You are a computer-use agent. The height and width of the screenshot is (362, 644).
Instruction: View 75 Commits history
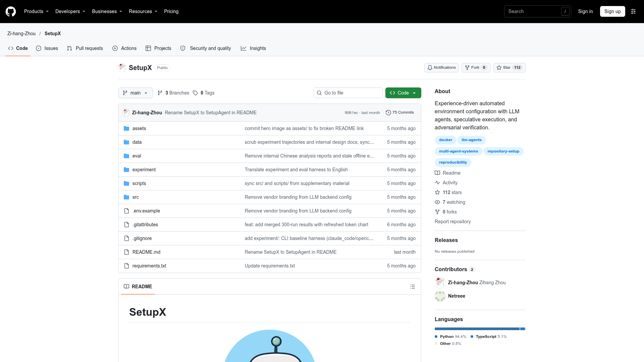click(400, 113)
